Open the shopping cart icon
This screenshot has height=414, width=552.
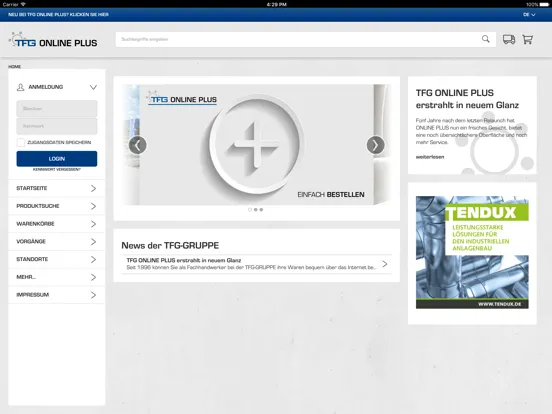pyautogui.click(x=527, y=39)
